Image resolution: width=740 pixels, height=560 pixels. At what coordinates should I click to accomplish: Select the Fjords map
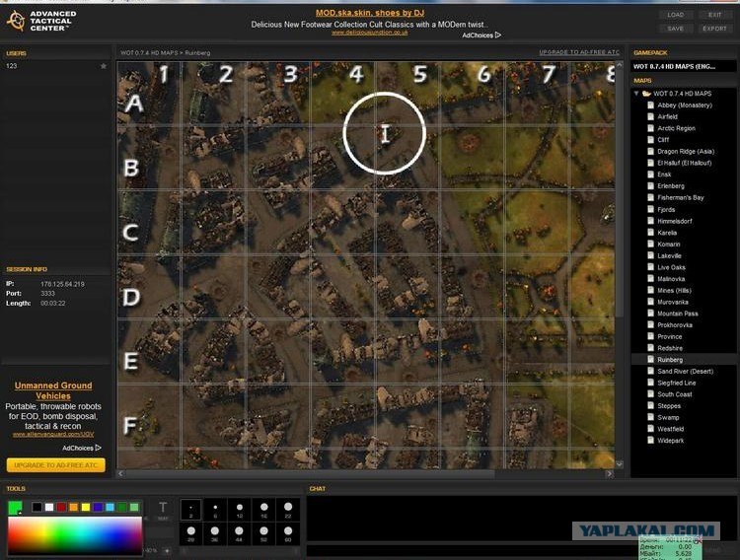pyautogui.click(x=666, y=209)
